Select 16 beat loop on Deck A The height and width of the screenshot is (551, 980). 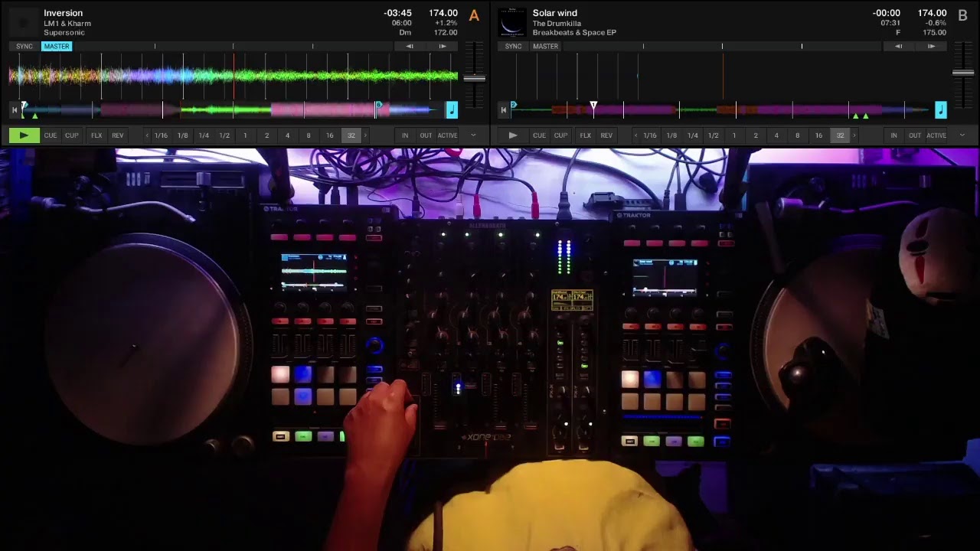[x=330, y=135]
